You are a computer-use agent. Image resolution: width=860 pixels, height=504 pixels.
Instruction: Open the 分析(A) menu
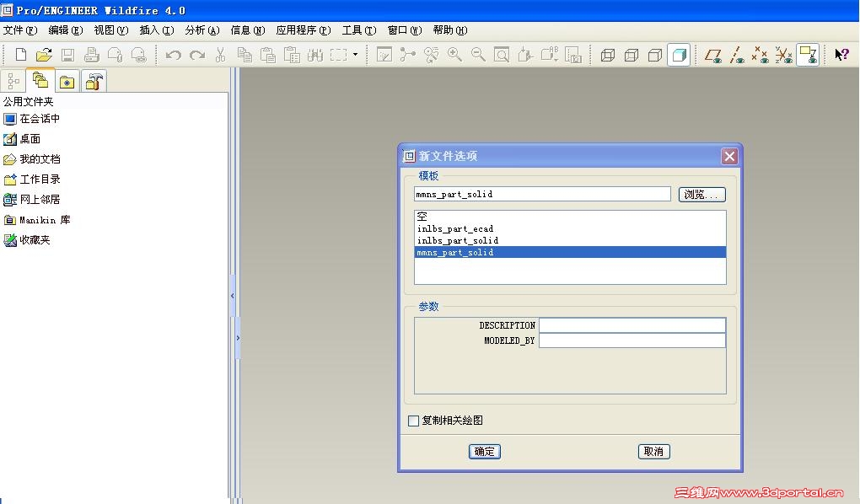point(202,30)
